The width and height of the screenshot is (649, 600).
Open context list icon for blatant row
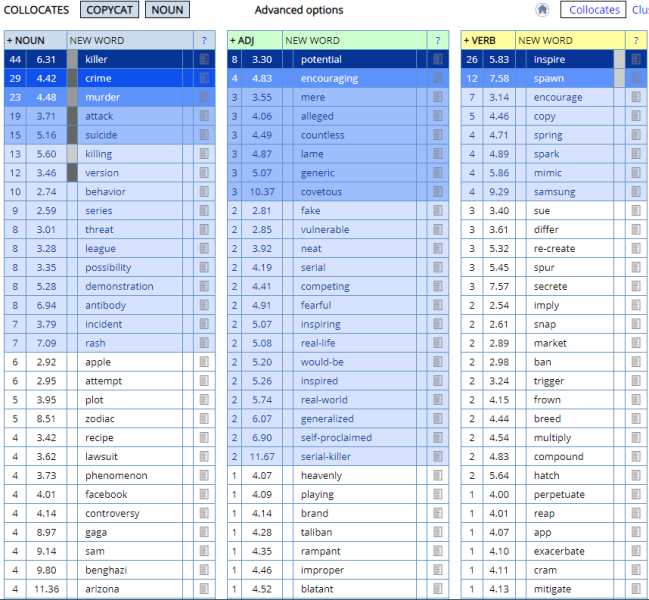pos(437,589)
